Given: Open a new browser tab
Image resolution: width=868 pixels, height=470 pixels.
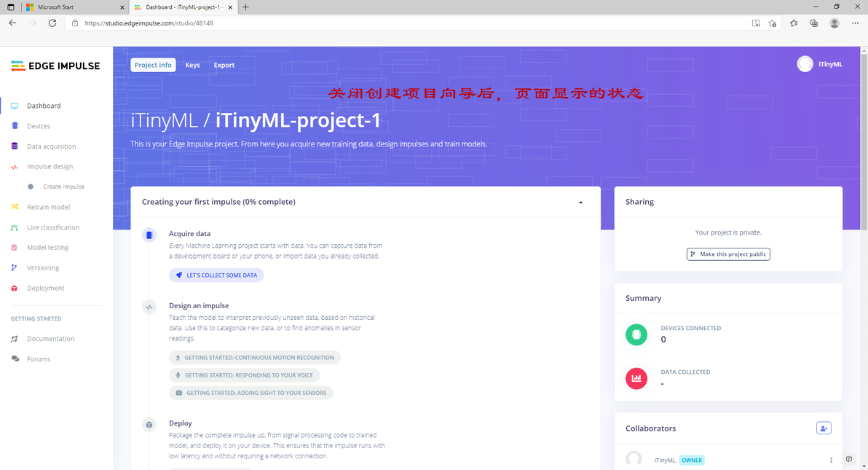Looking at the screenshot, I should pyautogui.click(x=246, y=7).
